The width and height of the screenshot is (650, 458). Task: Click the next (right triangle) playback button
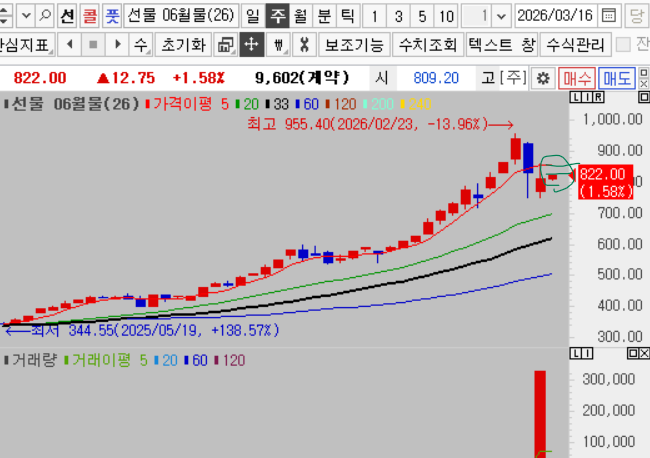[x=117, y=44]
